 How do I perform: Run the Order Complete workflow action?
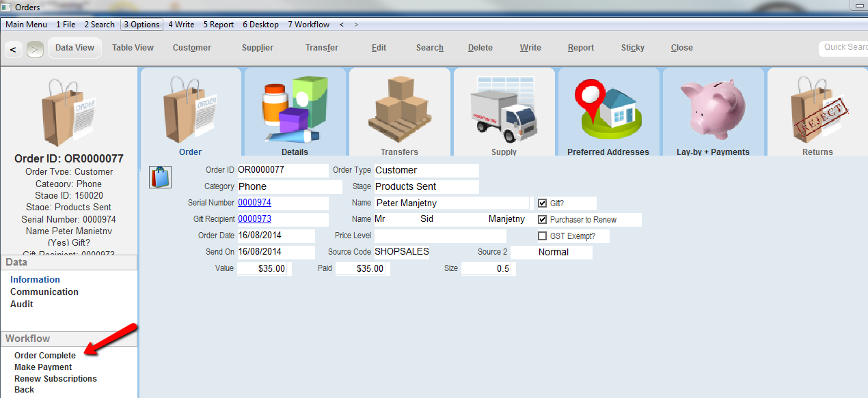tap(45, 356)
